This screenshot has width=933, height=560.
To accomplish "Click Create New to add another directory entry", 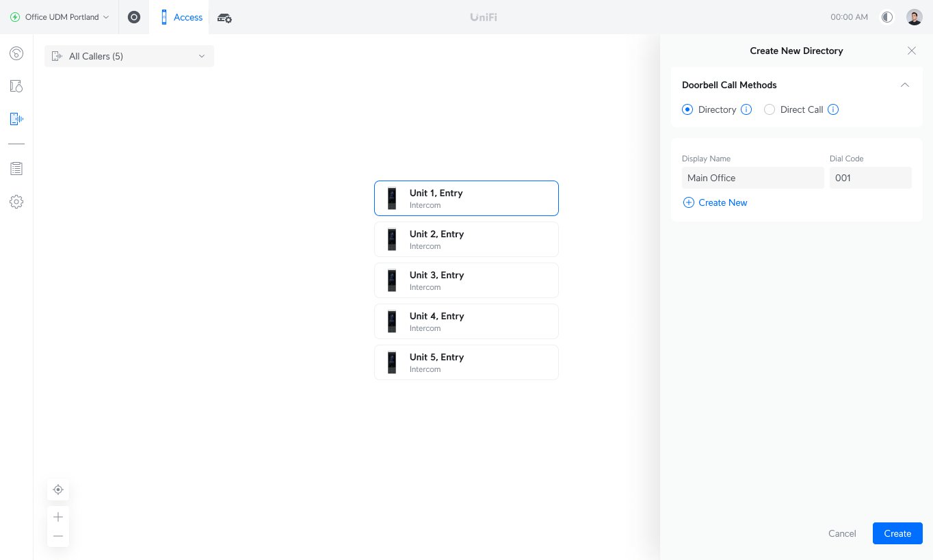I will click(x=715, y=202).
